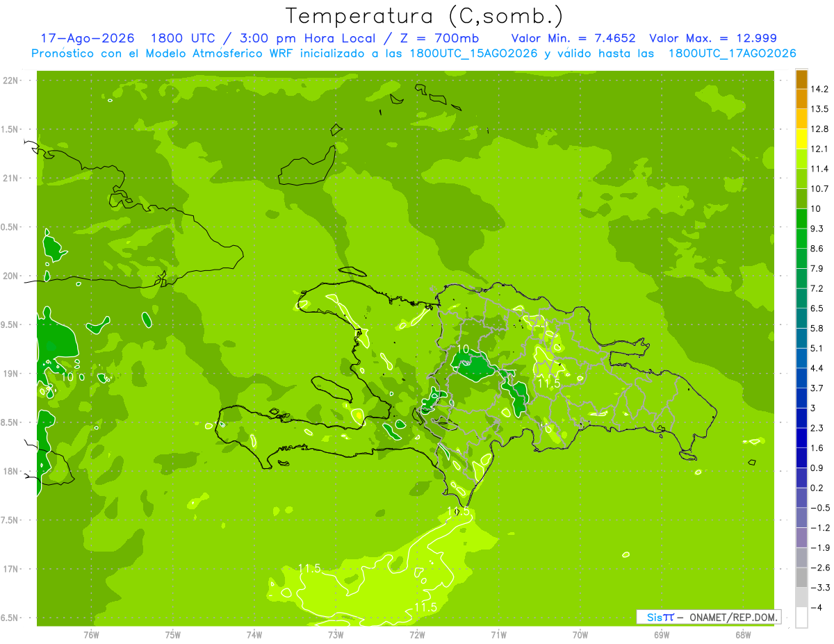Click the "-4" legend value
Viewport: 834px width, 644px height.
click(816, 608)
